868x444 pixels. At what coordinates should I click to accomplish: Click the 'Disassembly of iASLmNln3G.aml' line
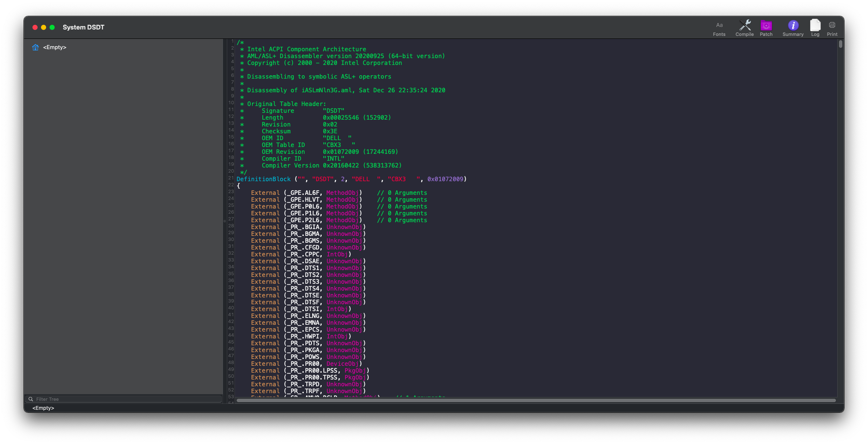coord(343,90)
